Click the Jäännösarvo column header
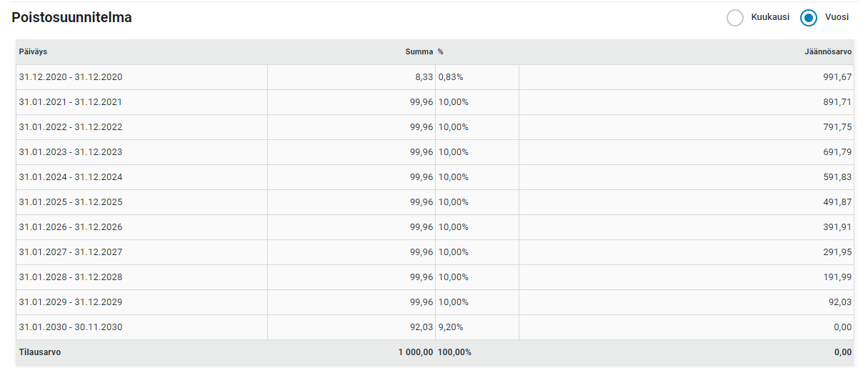 (828, 52)
